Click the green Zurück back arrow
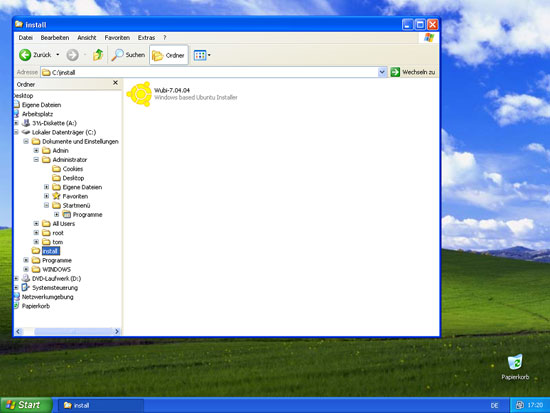The image size is (550, 413). [25, 55]
